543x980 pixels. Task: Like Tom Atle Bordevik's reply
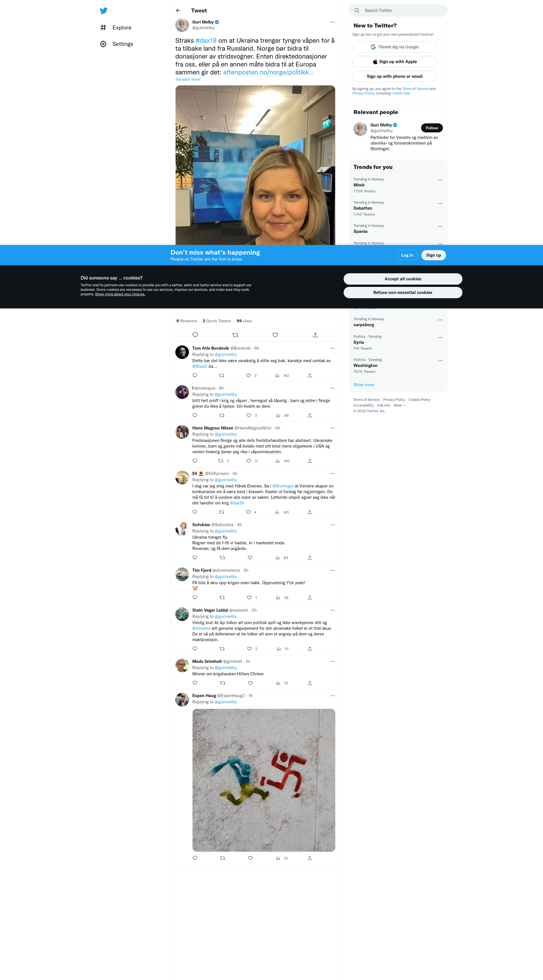point(248,375)
